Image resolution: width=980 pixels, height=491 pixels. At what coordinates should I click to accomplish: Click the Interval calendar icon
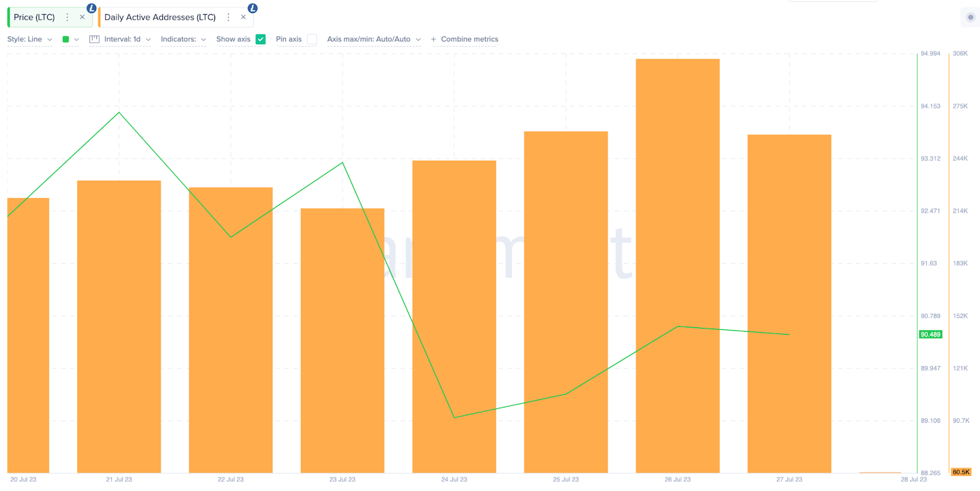click(x=94, y=39)
